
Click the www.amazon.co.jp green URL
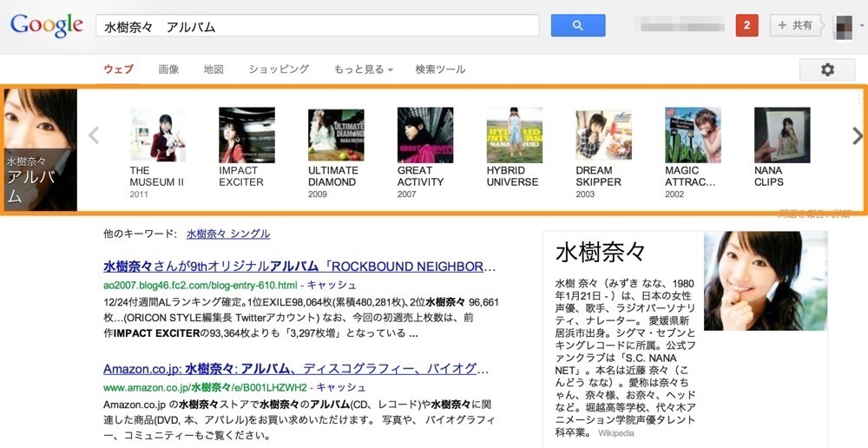(205, 387)
